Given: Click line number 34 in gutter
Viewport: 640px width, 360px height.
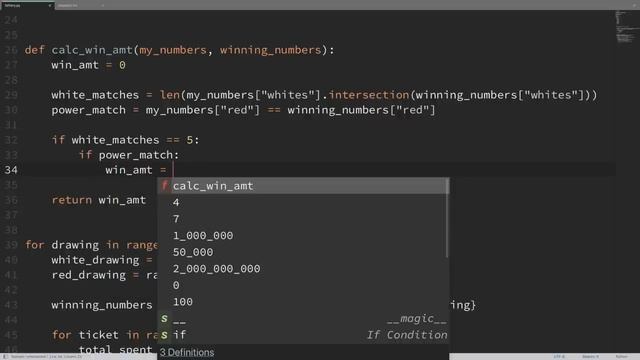Looking at the screenshot, I should pos(11,170).
